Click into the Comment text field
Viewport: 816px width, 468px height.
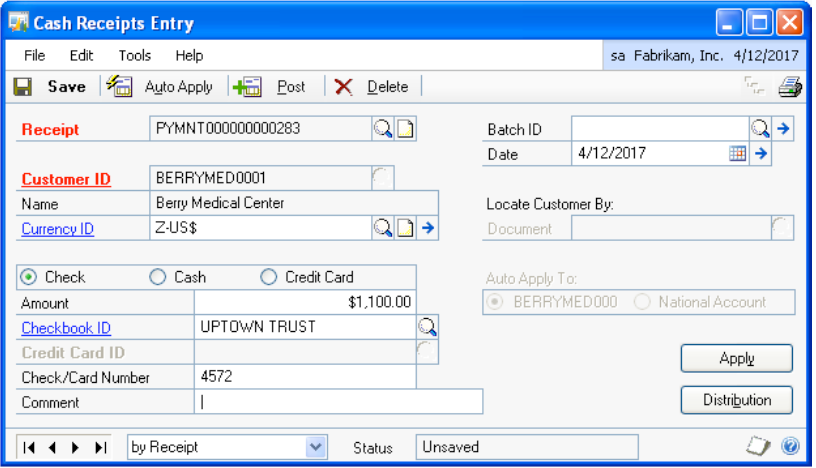pyautogui.click(x=338, y=402)
